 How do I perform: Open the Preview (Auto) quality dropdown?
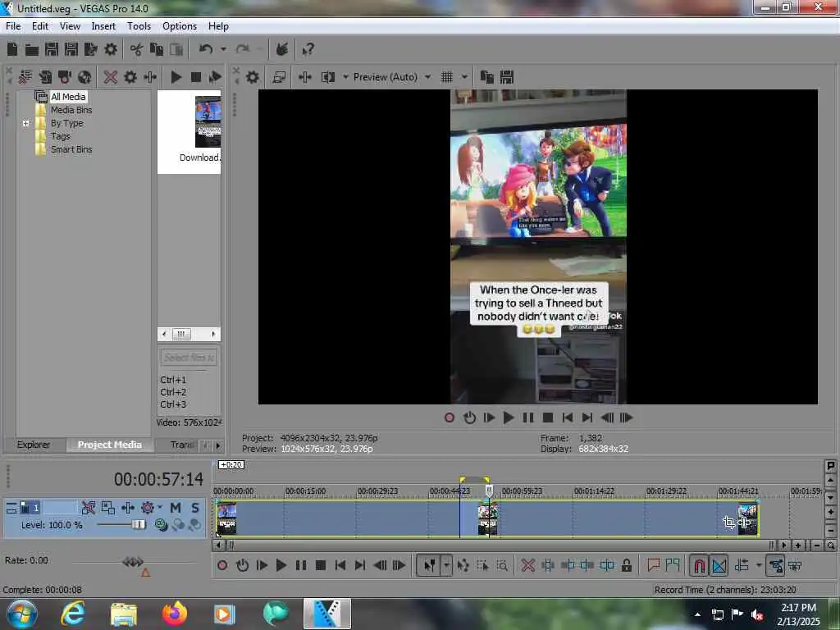[x=391, y=78]
